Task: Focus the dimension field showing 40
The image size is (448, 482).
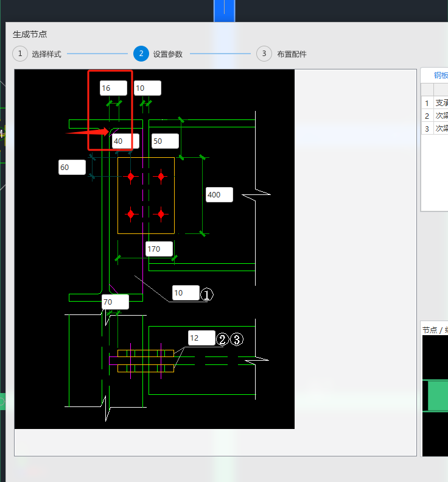Action: coord(125,141)
